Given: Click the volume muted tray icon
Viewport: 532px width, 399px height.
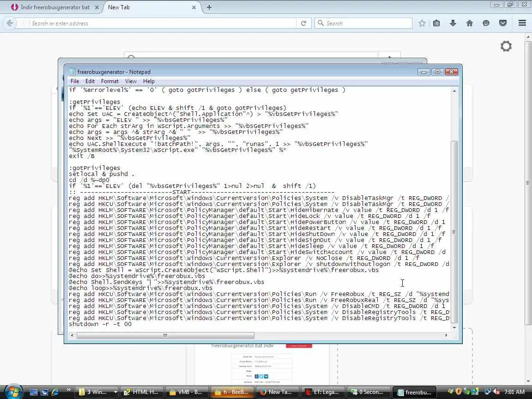Looking at the screenshot, I should click(x=496, y=392).
